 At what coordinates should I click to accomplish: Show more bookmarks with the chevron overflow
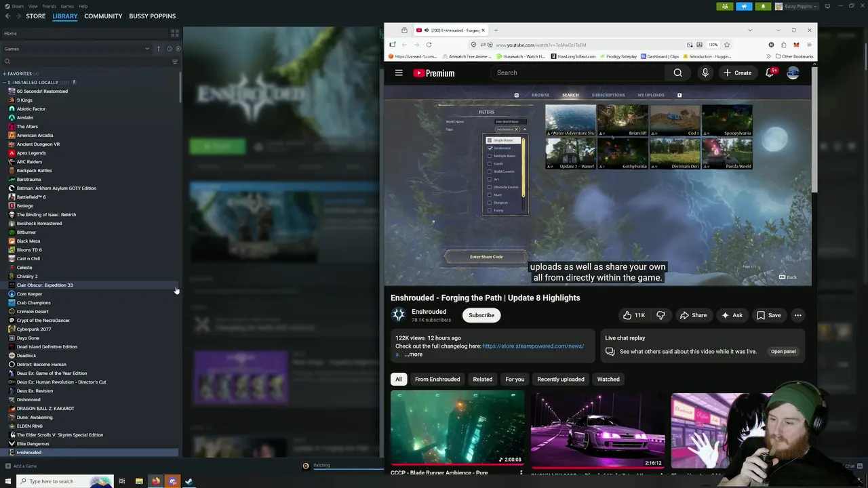[768, 56]
